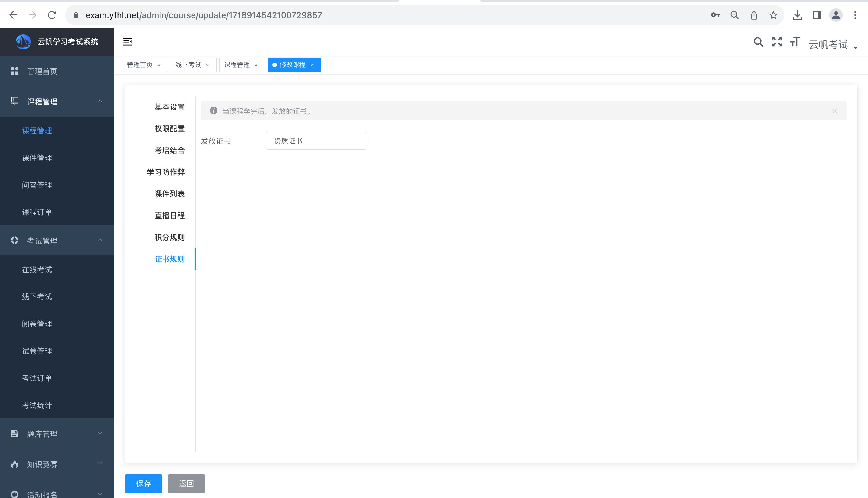Close the 课程管理 tab

tap(256, 65)
